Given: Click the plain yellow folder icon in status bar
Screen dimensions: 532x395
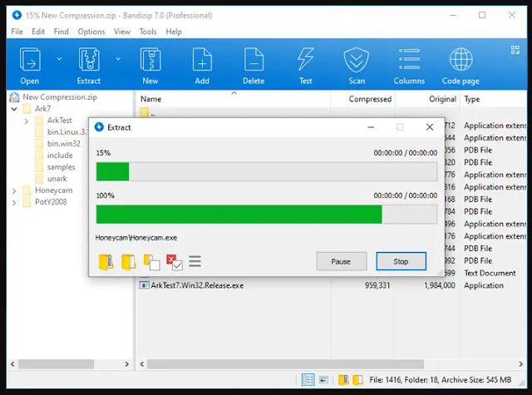Looking at the screenshot, I should pyautogui.click(x=357, y=380).
